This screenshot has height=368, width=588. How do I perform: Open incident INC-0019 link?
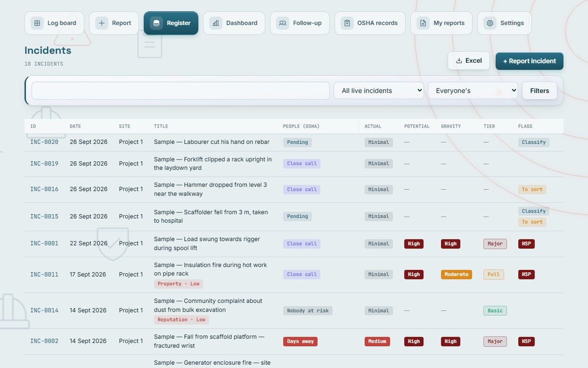[44, 164]
